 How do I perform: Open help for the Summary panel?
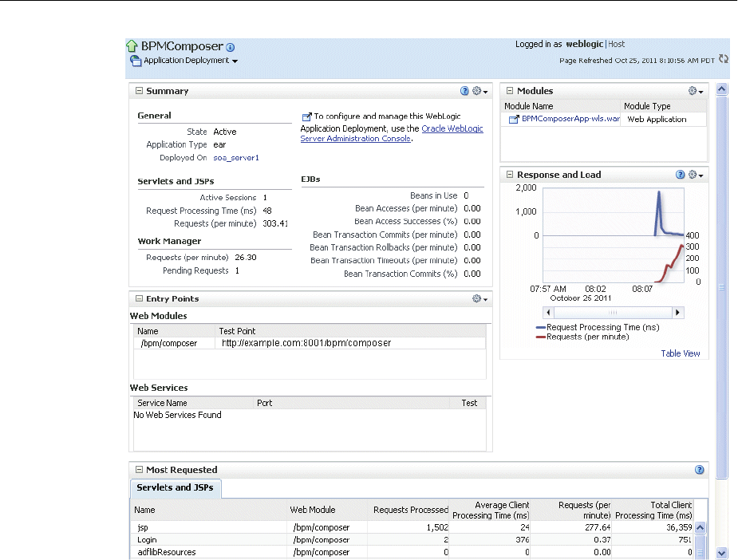click(x=464, y=92)
